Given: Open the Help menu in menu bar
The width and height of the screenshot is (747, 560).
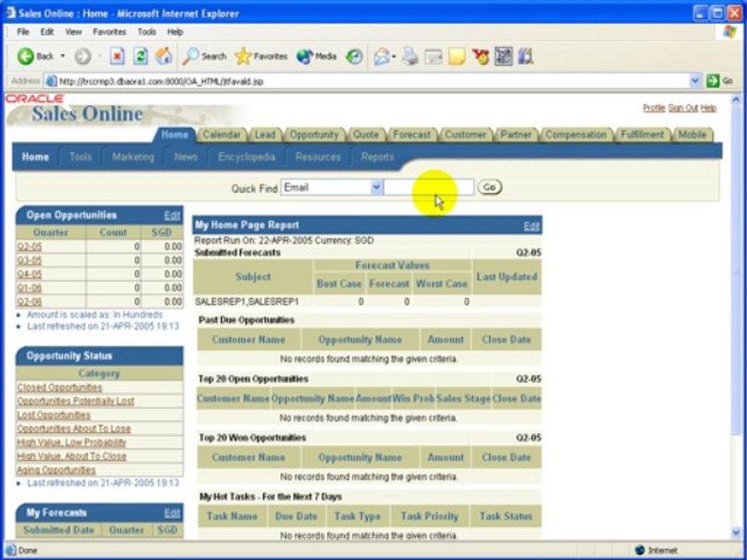Looking at the screenshot, I should click(175, 32).
